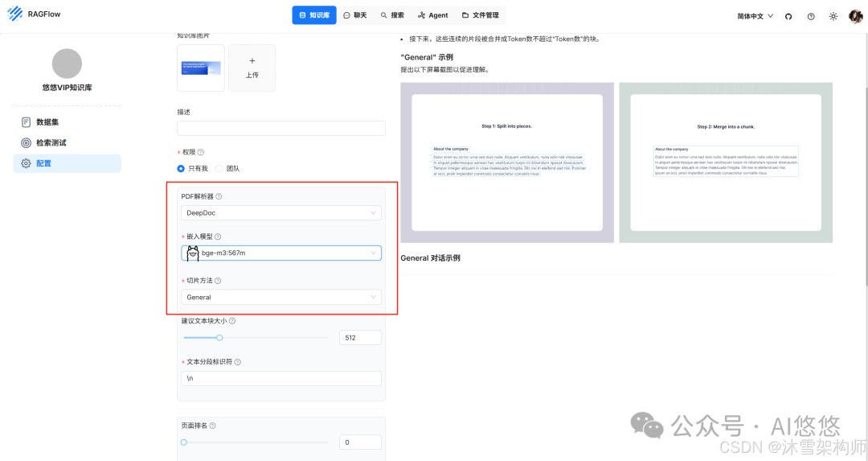Click the 数据集 dataset icon in sidebar
The height and width of the screenshot is (461, 868).
(x=26, y=122)
